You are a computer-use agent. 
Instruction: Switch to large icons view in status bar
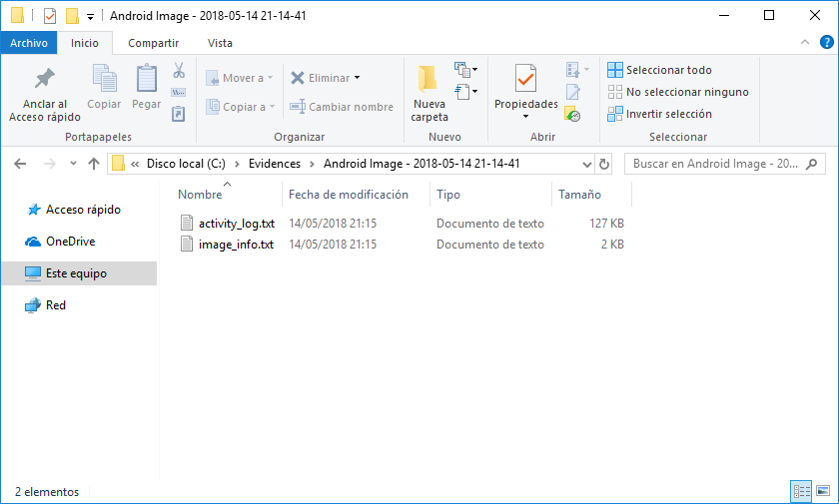pos(823,491)
